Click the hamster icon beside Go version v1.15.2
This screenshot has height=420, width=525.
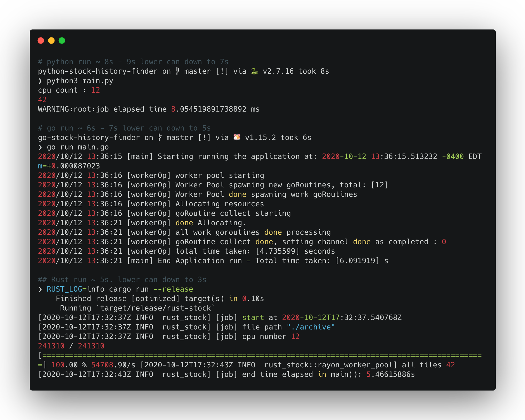coord(237,137)
